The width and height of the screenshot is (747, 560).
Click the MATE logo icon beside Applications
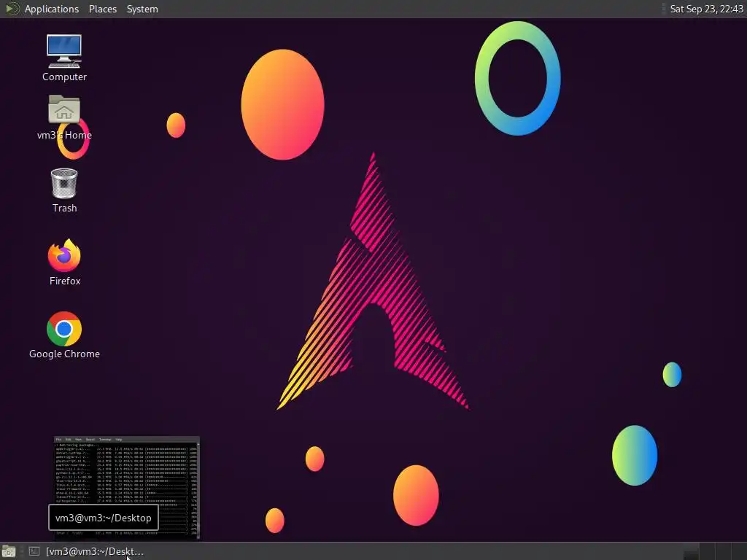coord(12,9)
